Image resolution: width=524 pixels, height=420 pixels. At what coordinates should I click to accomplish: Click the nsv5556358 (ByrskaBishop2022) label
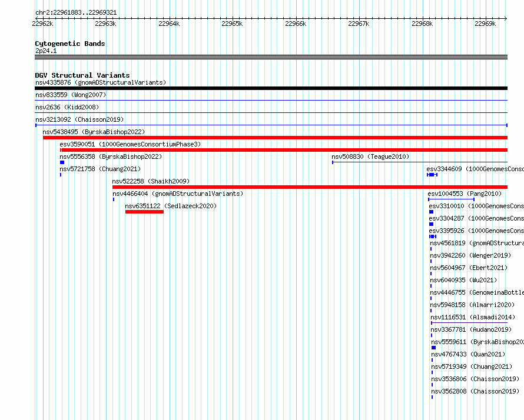pyautogui.click(x=111, y=156)
